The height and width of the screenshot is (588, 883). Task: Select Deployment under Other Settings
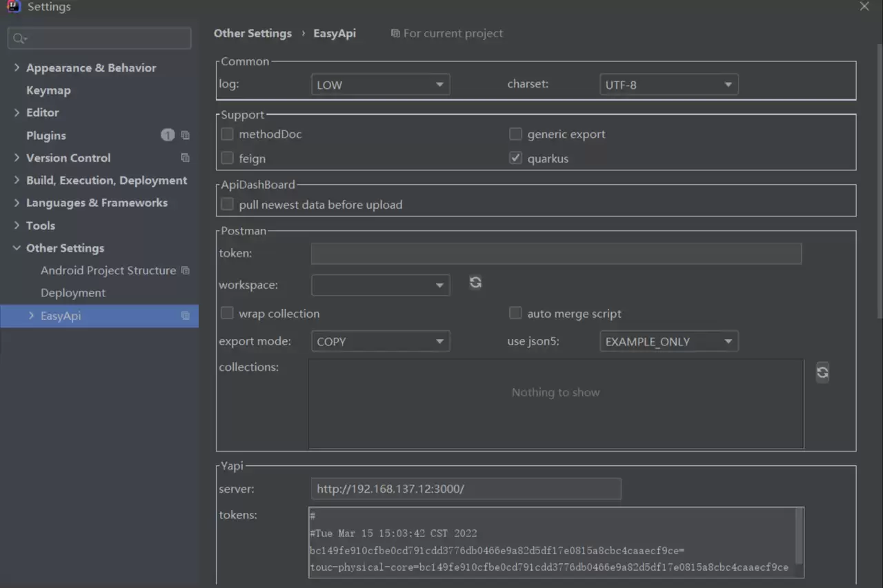pyautogui.click(x=73, y=293)
